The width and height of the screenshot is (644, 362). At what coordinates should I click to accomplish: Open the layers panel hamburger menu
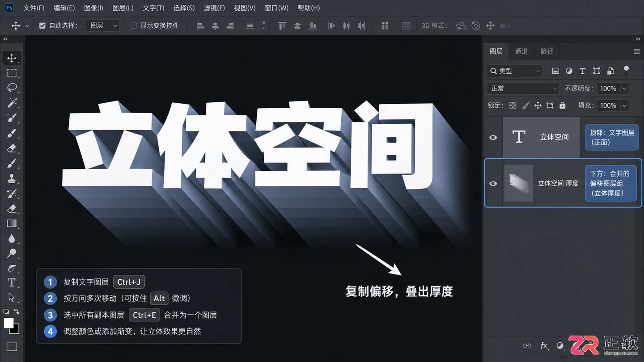coord(637,52)
